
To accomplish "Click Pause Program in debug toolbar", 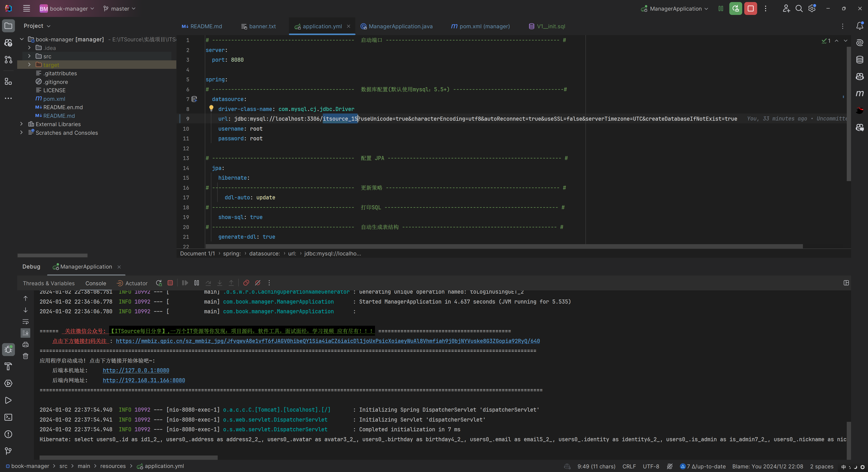I will pos(196,283).
